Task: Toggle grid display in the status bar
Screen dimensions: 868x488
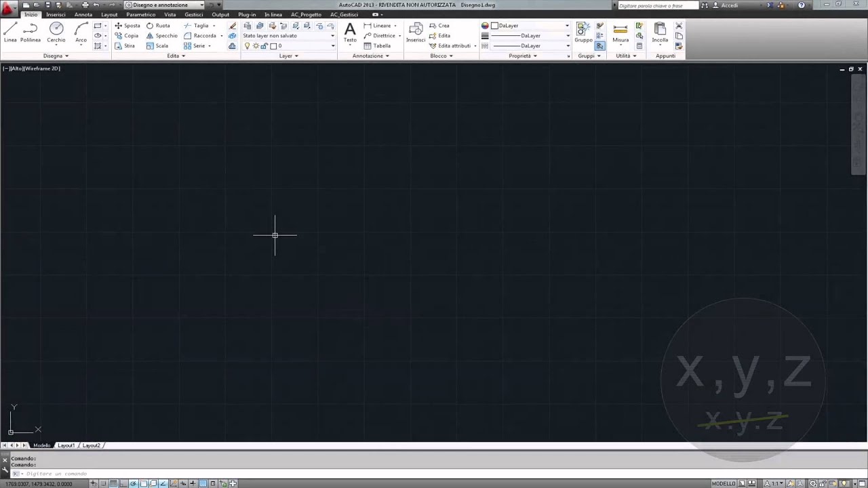Action: 114,483
